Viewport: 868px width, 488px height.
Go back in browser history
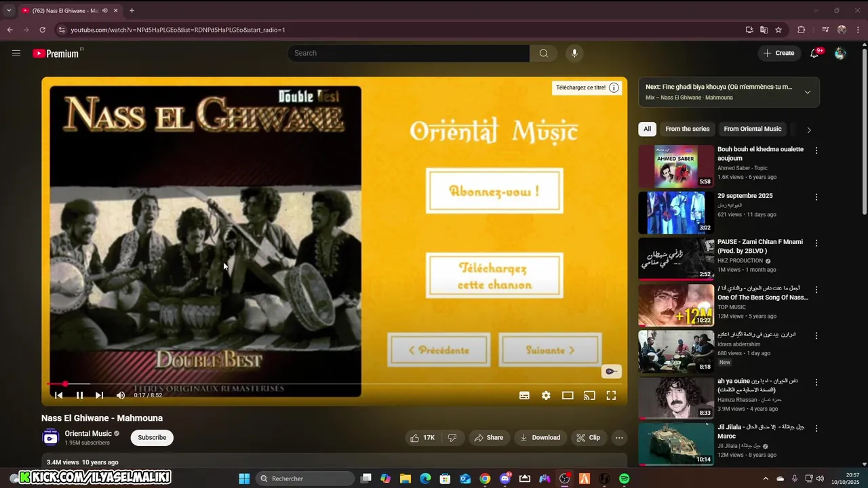[x=9, y=30]
